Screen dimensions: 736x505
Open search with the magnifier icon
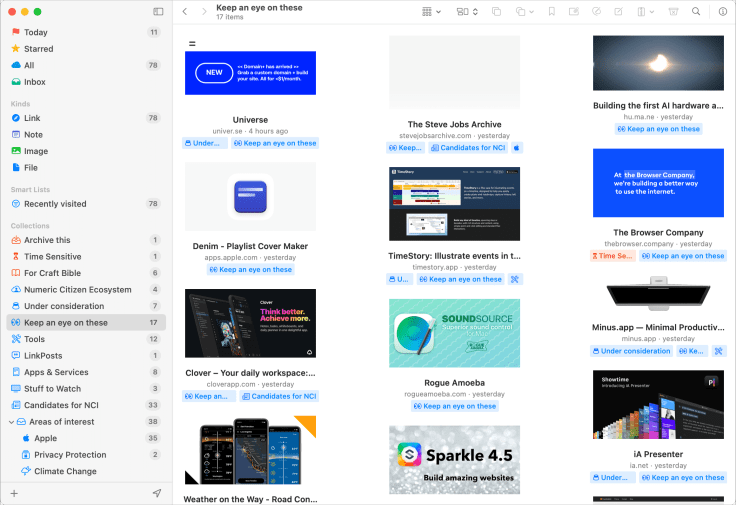pyautogui.click(x=696, y=11)
